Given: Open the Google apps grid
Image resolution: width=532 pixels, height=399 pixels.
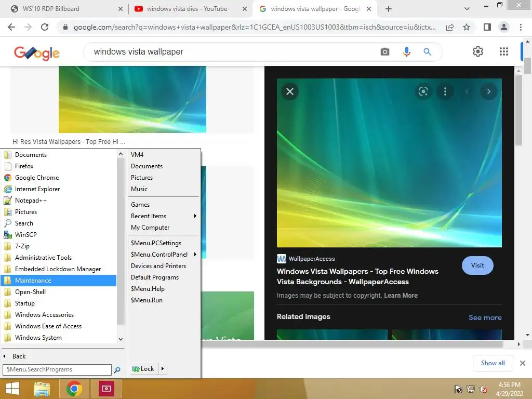Looking at the screenshot, I should (504, 51).
